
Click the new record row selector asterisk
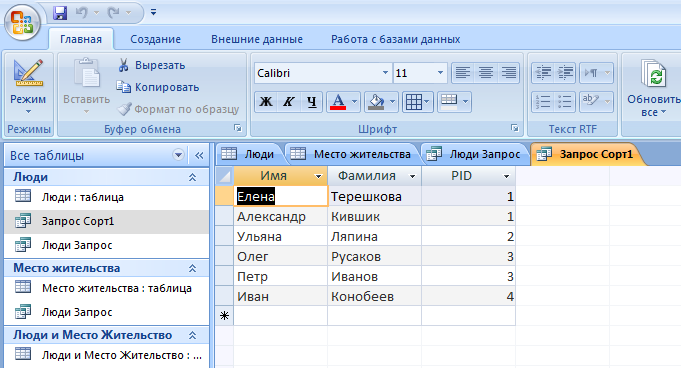pos(225,315)
